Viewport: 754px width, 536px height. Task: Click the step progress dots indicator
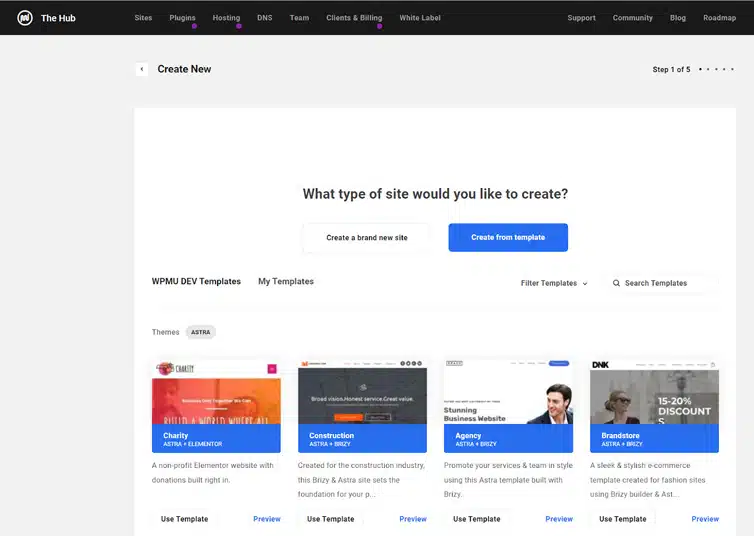click(716, 69)
